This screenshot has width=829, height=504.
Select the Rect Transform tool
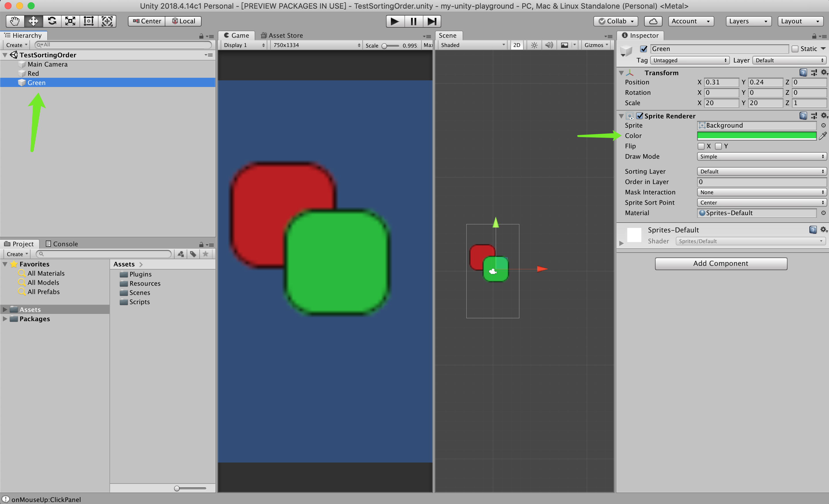click(88, 21)
